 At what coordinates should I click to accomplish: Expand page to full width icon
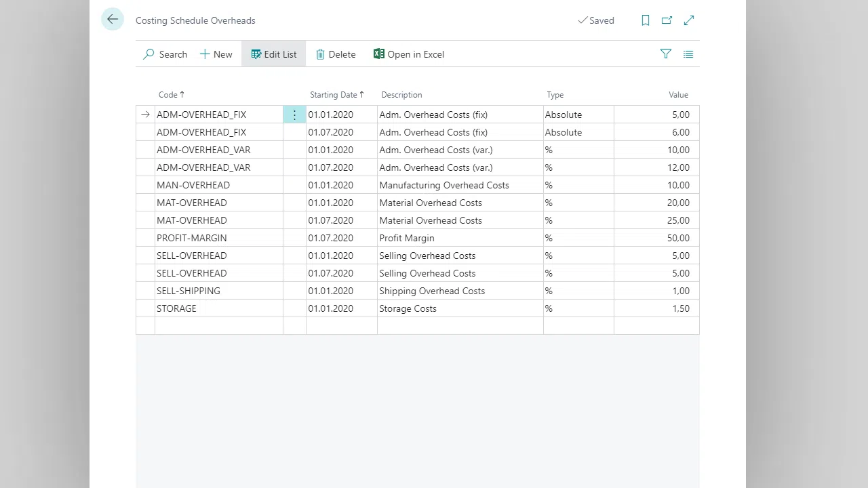pyautogui.click(x=689, y=20)
